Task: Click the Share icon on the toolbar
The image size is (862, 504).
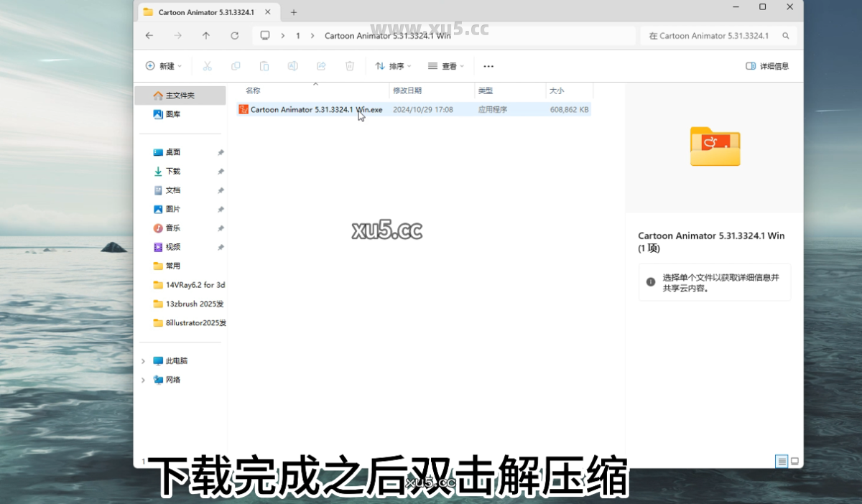Action: coord(321,65)
